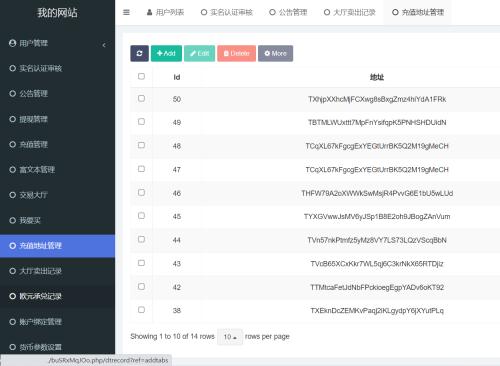Click the address cell in row Id 47
This screenshot has width=500, height=366.
tap(377, 170)
